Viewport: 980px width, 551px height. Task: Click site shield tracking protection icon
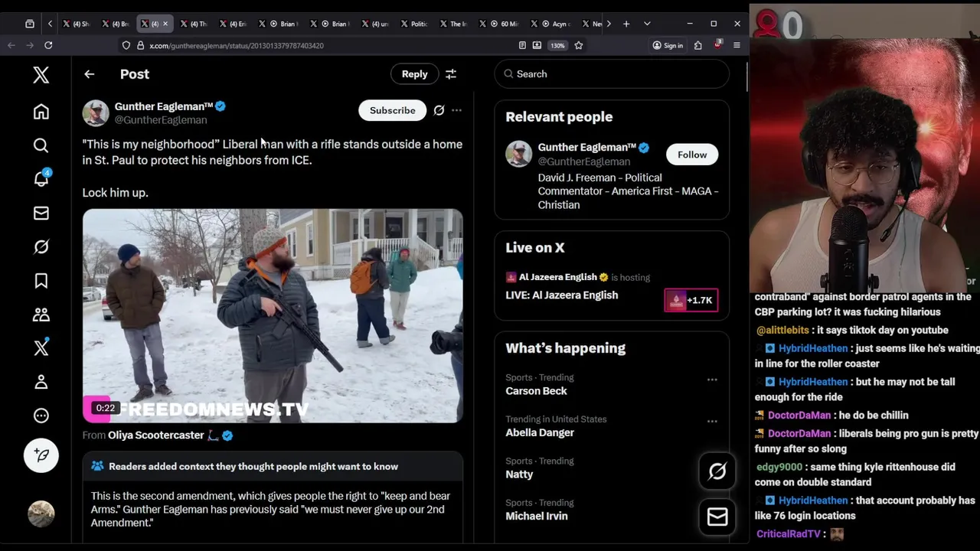(126, 45)
